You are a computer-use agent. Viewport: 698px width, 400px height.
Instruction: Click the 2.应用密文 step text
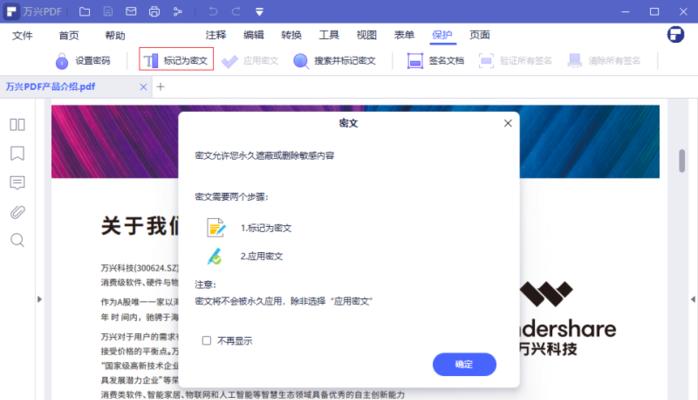click(262, 256)
